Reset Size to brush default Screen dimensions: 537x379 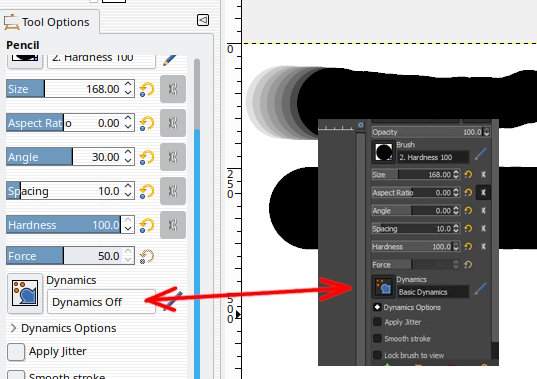tap(147, 89)
